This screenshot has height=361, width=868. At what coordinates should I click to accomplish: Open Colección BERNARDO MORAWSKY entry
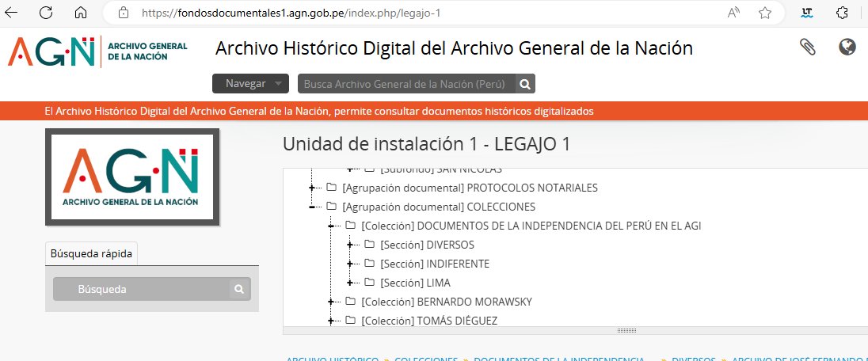point(447,302)
